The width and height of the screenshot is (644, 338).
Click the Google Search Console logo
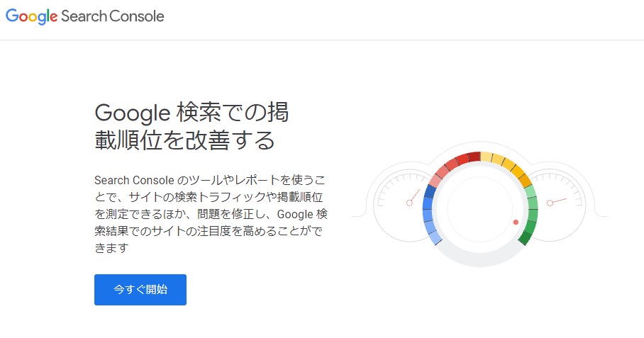(x=85, y=16)
